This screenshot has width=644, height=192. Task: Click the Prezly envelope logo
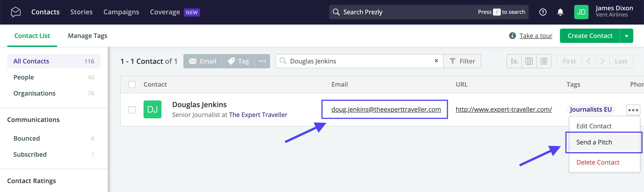(x=15, y=12)
